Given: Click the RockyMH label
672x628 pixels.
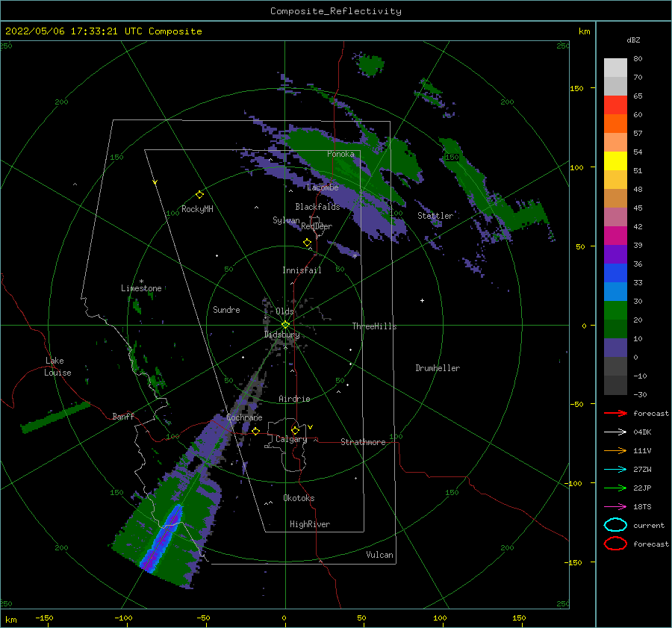Looking at the screenshot, I should click(x=197, y=209).
